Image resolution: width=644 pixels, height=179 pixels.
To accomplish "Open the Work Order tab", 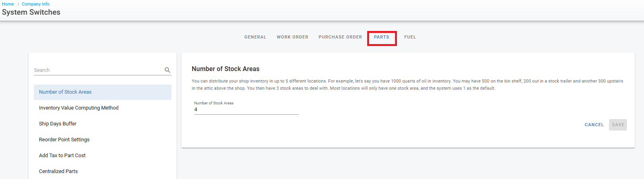I will pyautogui.click(x=292, y=37).
